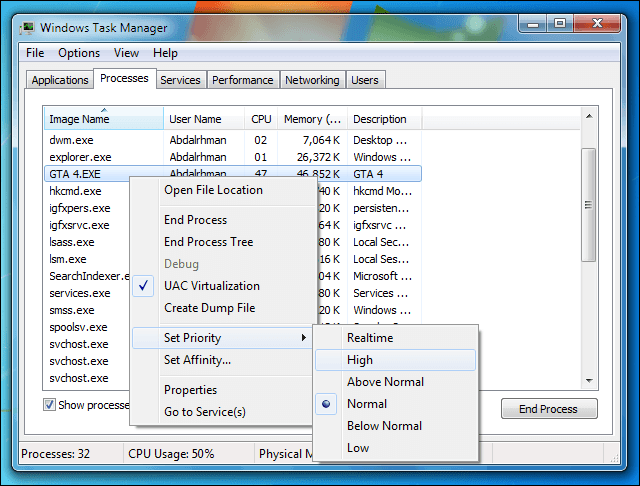Image resolution: width=640 pixels, height=486 pixels.
Task: Expand the Set Priority submenu
Action: (222, 338)
